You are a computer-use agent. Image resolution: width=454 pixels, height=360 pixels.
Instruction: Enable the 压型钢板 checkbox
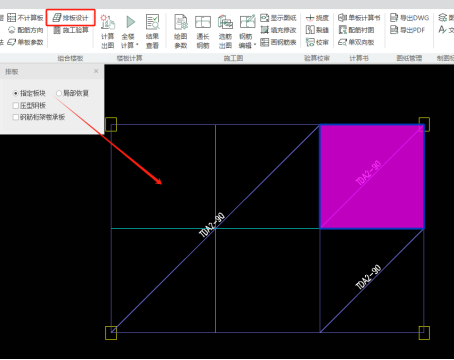[15, 106]
